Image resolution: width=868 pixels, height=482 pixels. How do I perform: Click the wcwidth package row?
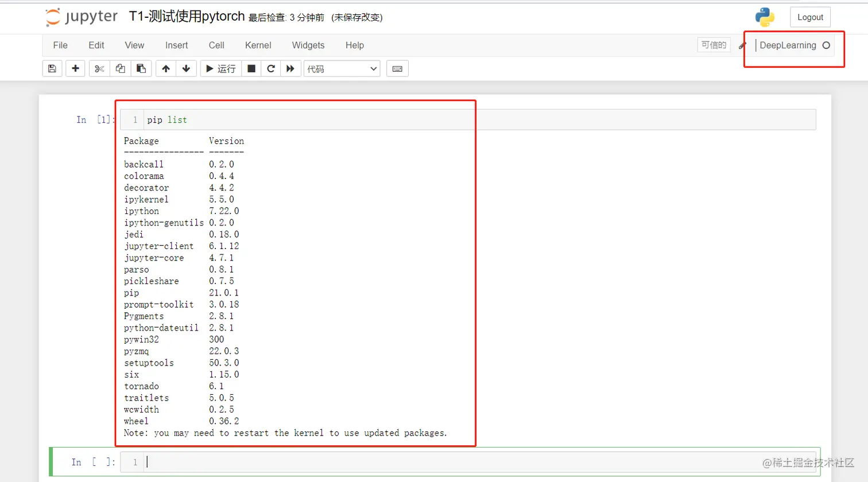(179, 410)
